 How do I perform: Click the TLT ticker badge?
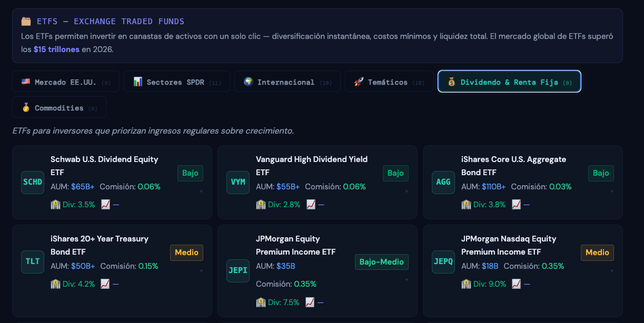pyautogui.click(x=33, y=261)
